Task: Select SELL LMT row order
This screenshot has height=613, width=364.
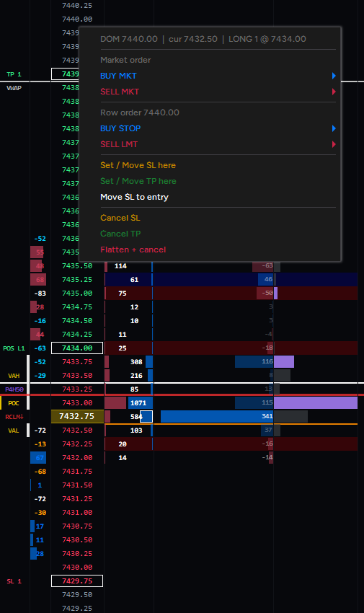Action: pos(119,144)
